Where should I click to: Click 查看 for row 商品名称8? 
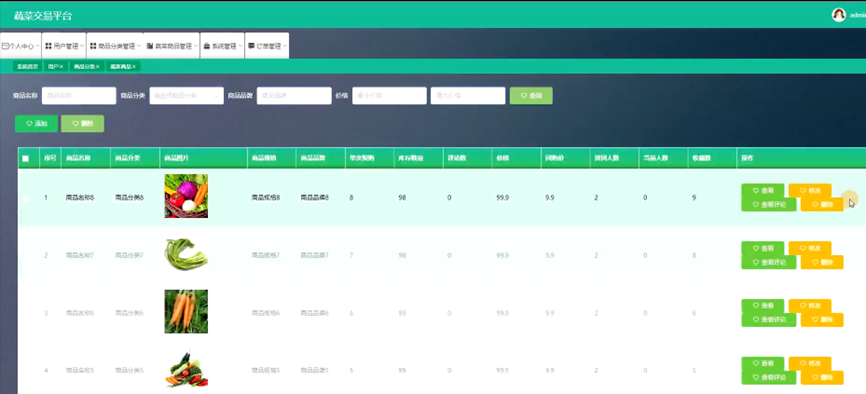[762, 190]
